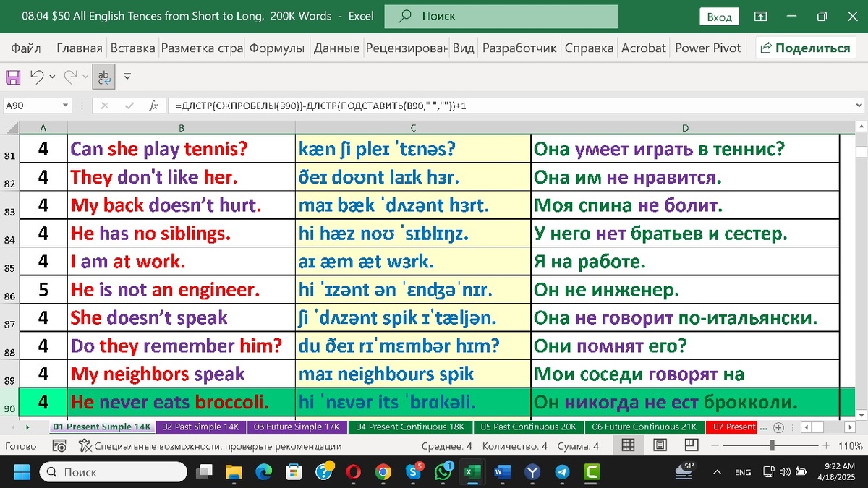
Task: Click the Вход sign-in button
Action: [x=719, y=17]
